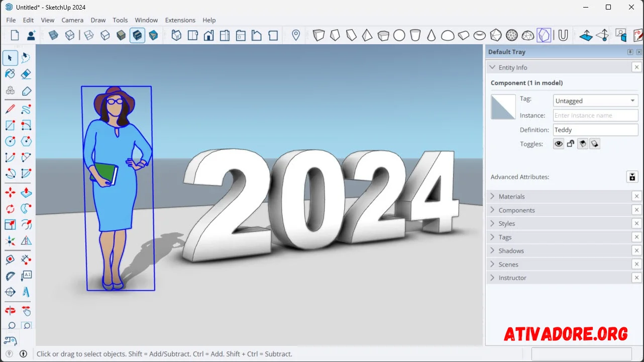Select the Pan hand tool
Viewport: 644px width, 362px height.
click(26, 311)
